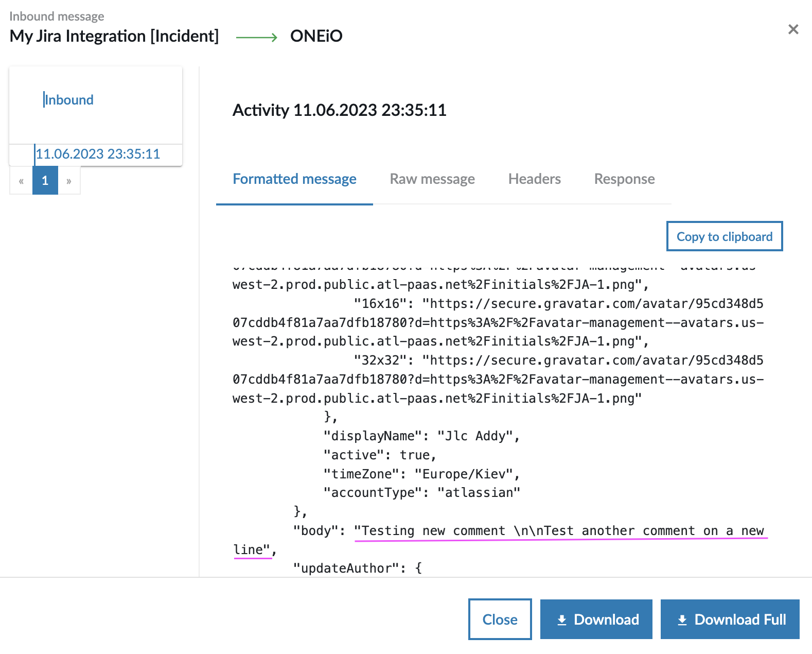Switch to the Formatted message tab

(x=294, y=179)
